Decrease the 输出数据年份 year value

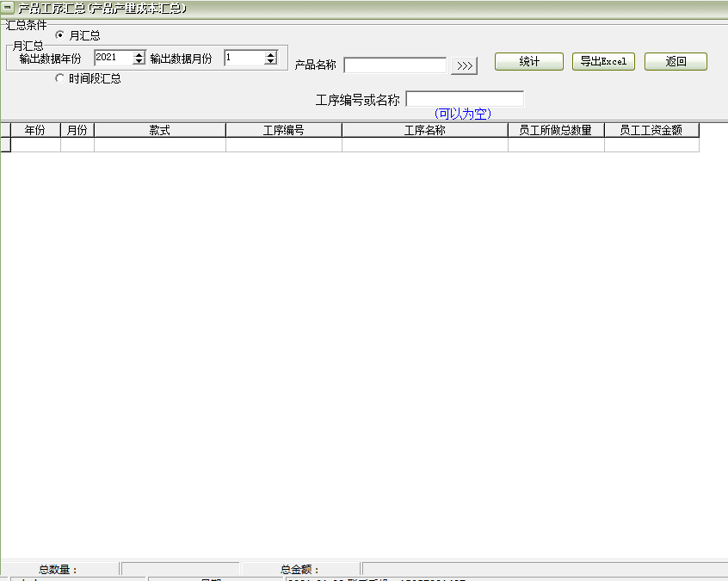[139, 61]
